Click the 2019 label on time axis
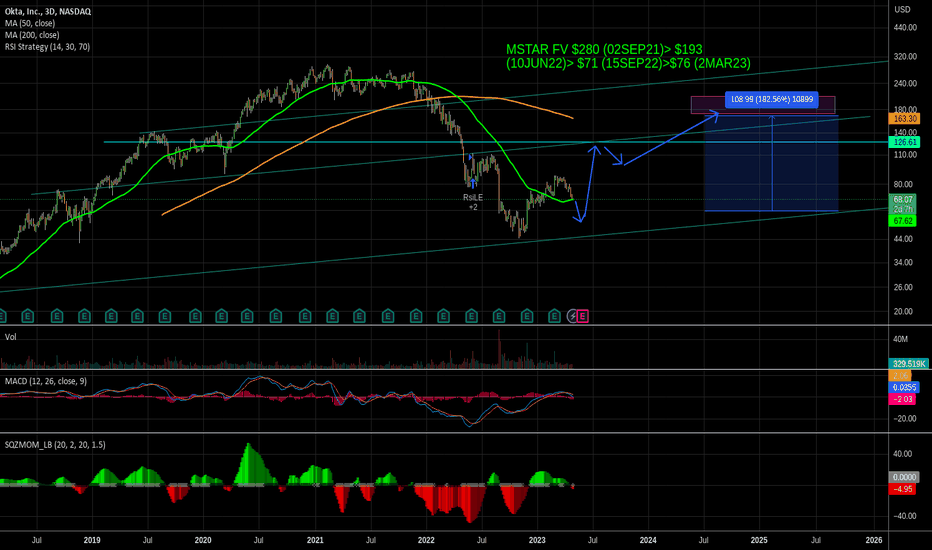Screen dimensions: 932x550 pos(92,540)
